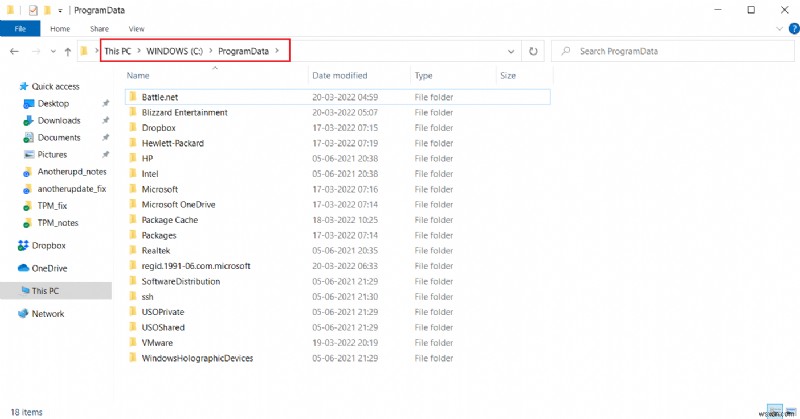Screen dimensions: 800x419
Task: Go up one folder level
Action: click(68, 52)
